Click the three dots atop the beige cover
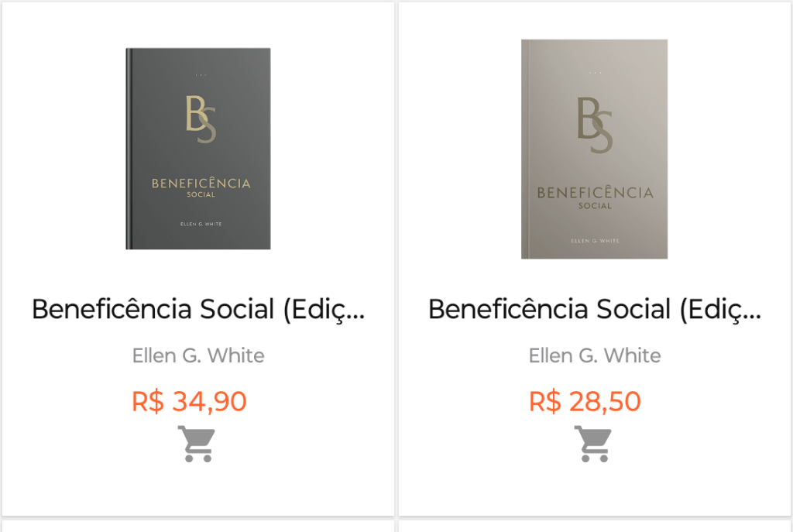The width and height of the screenshot is (793, 532). pyautogui.click(x=595, y=73)
